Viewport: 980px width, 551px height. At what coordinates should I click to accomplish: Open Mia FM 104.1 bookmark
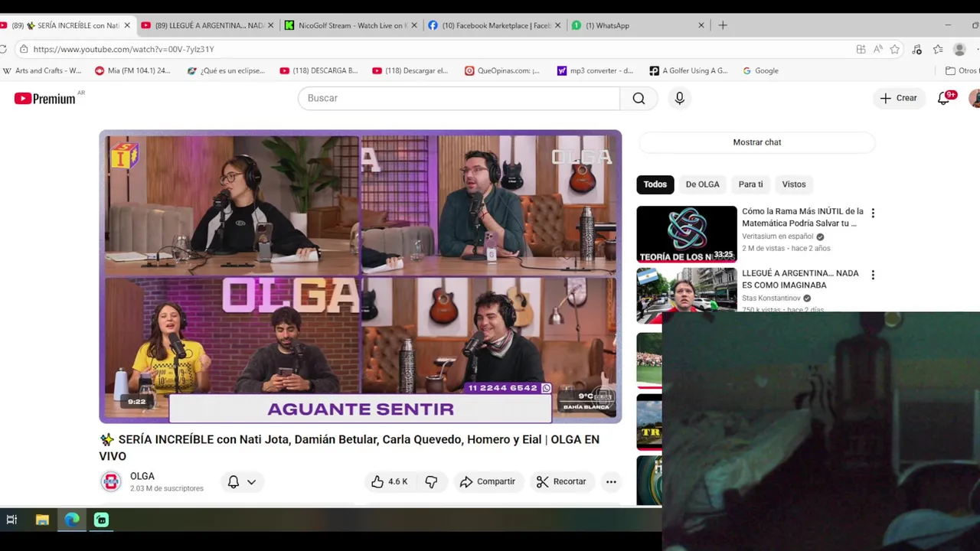click(x=132, y=70)
